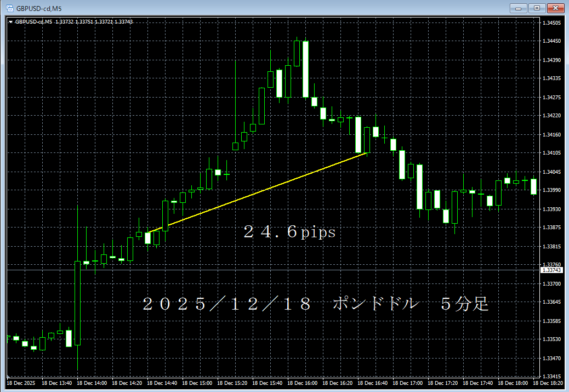Click the 18 Dec 16:40 time label

click(x=372, y=383)
